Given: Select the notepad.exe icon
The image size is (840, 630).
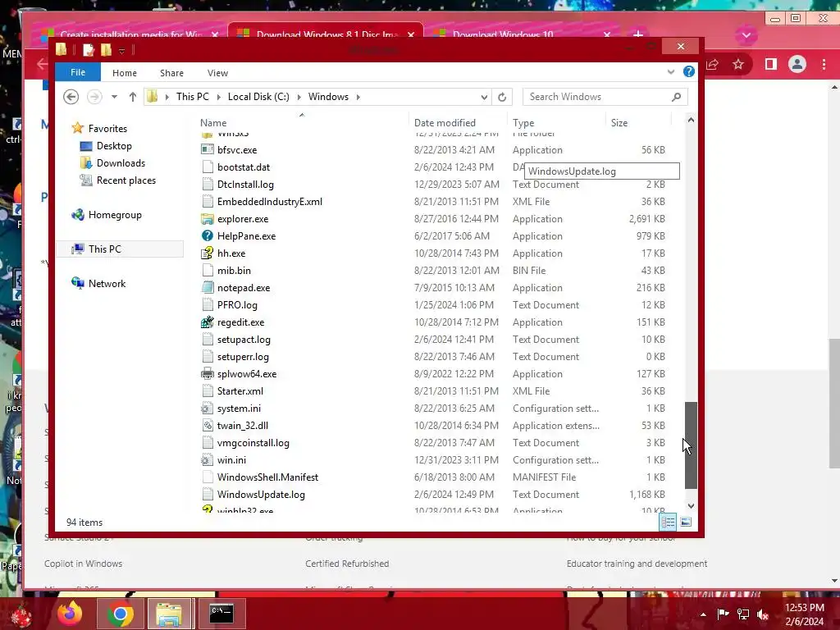Looking at the screenshot, I should point(208,288).
